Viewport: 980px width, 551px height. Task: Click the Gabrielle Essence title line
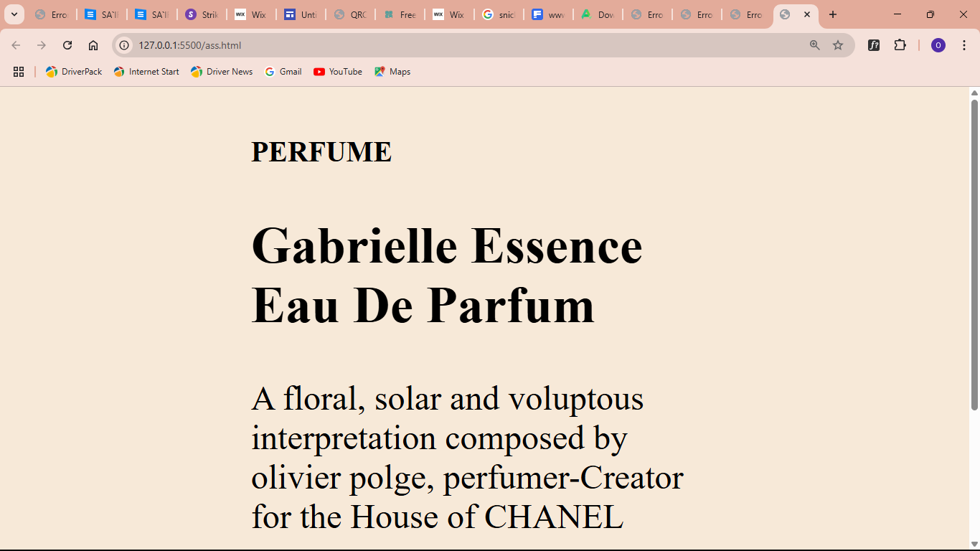pos(447,245)
